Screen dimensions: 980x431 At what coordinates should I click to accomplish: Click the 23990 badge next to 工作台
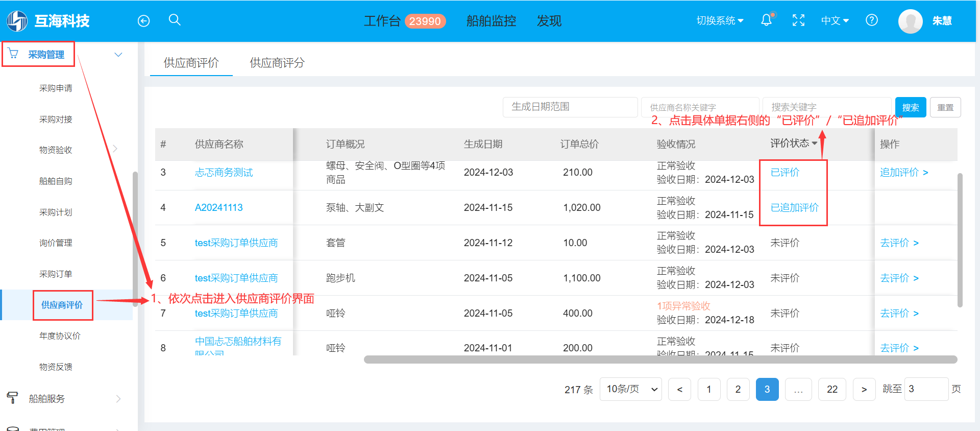coord(425,21)
